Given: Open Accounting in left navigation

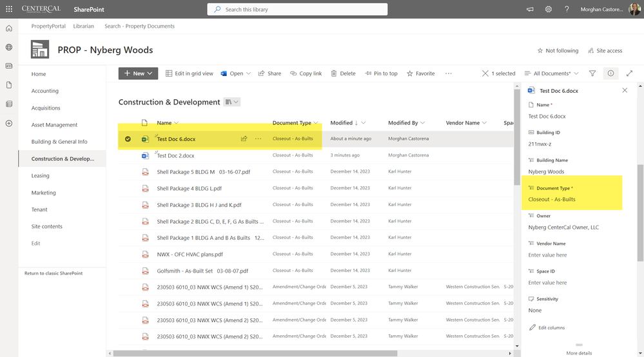Looking at the screenshot, I should 44,91.
